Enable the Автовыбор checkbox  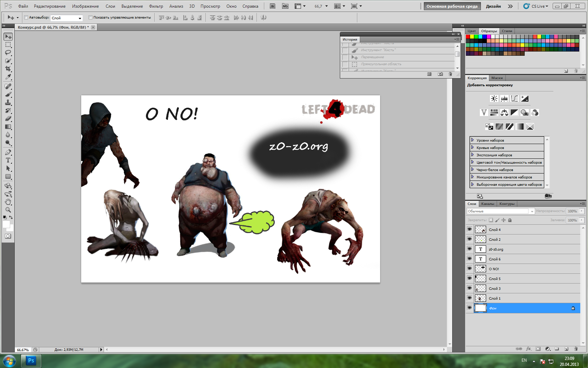26,18
